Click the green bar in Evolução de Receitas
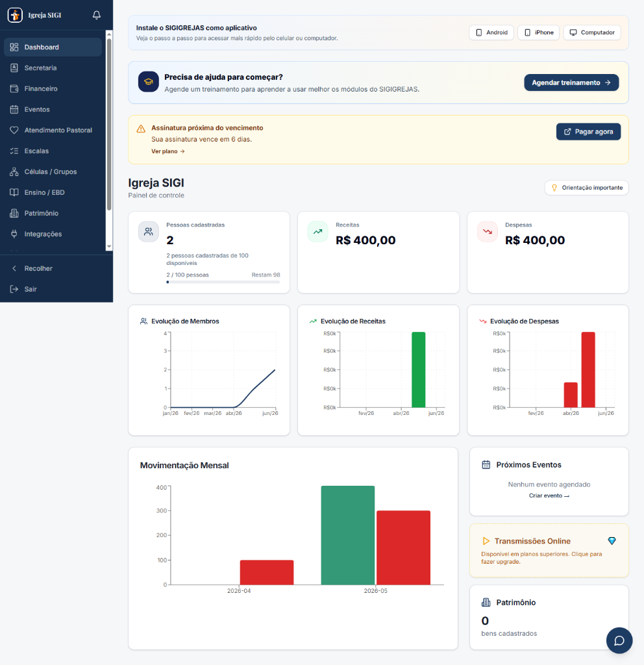Screen dimensions: 644x665 pyautogui.click(x=419, y=370)
